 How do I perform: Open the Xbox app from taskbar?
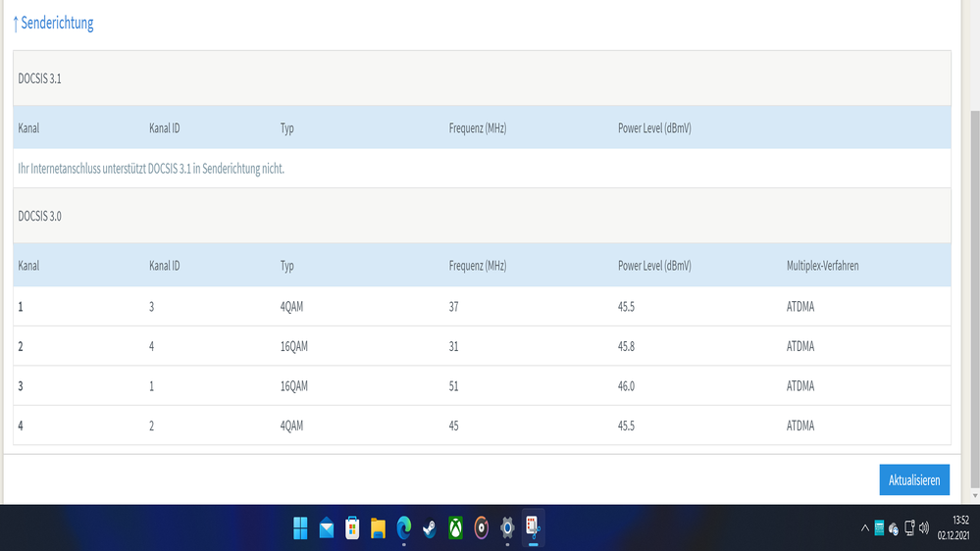pyautogui.click(x=455, y=527)
